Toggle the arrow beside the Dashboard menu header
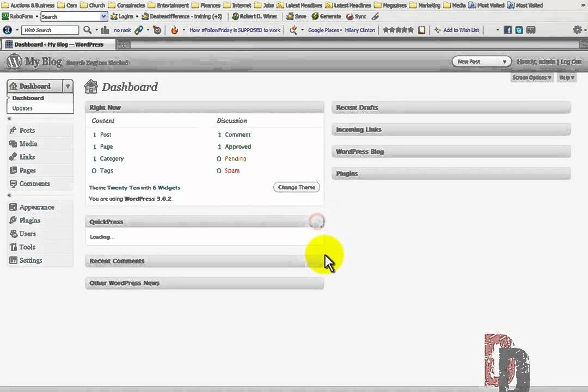This screenshot has width=588, height=392. (x=68, y=86)
